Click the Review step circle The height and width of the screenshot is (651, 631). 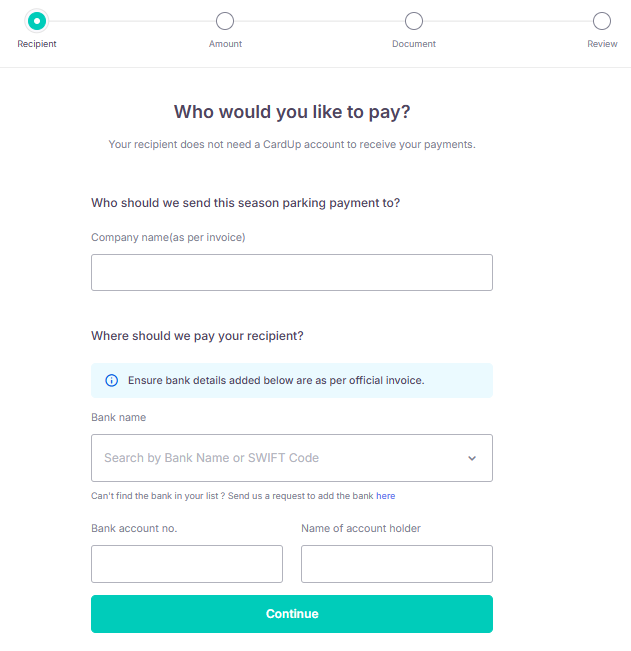click(602, 21)
